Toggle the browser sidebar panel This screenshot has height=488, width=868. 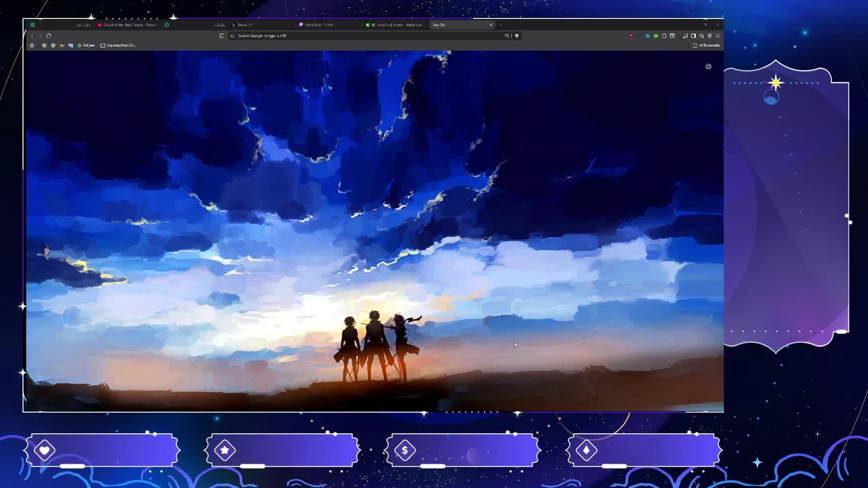pos(693,35)
